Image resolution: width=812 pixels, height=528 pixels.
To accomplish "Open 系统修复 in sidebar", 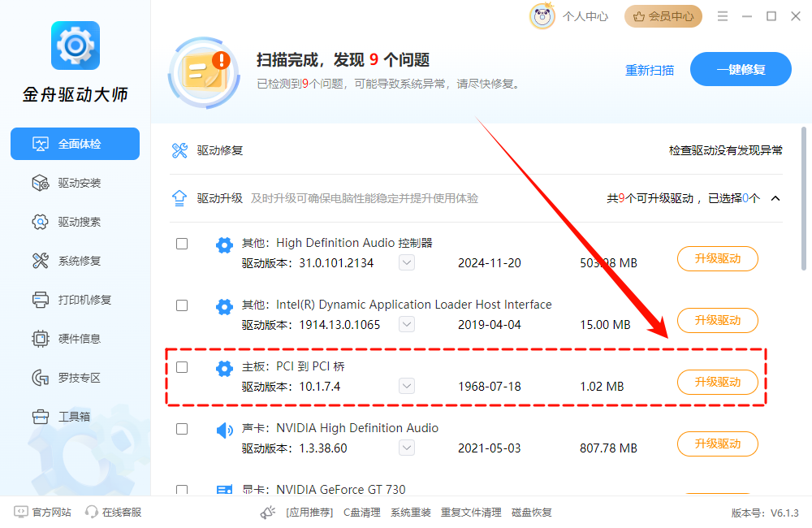I will point(75,261).
